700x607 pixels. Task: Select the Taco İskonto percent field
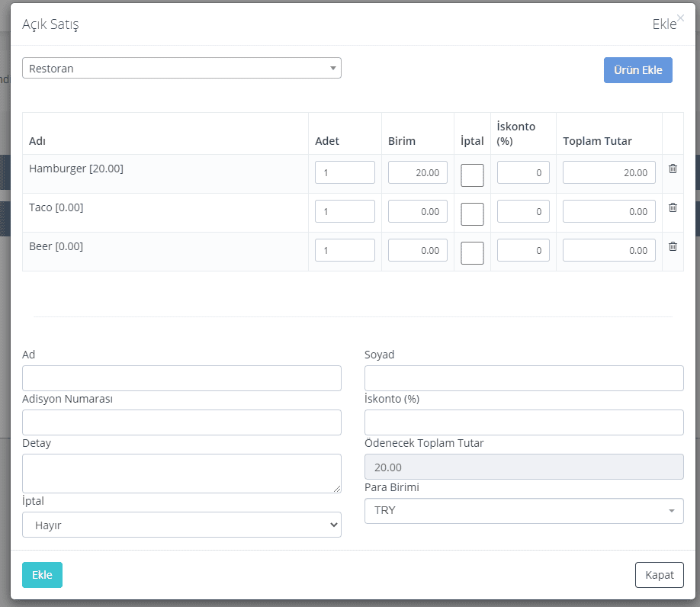pos(523,211)
